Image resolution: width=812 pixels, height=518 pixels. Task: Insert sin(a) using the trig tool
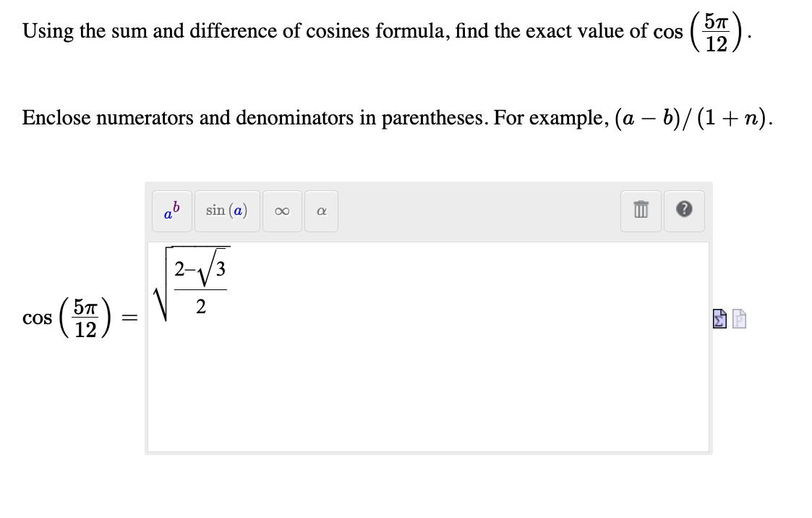(226, 211)
